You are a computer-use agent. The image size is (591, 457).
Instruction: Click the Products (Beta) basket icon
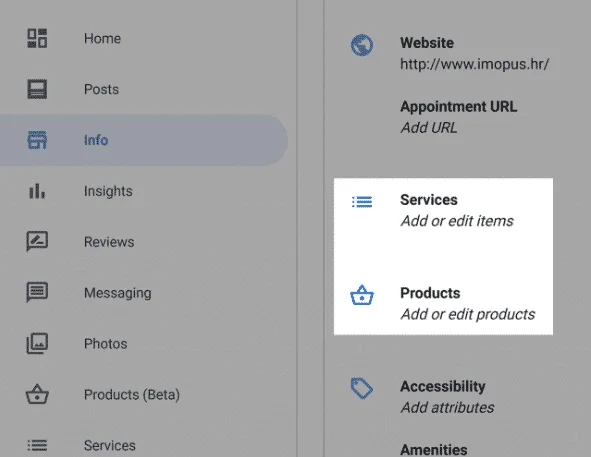37,394
